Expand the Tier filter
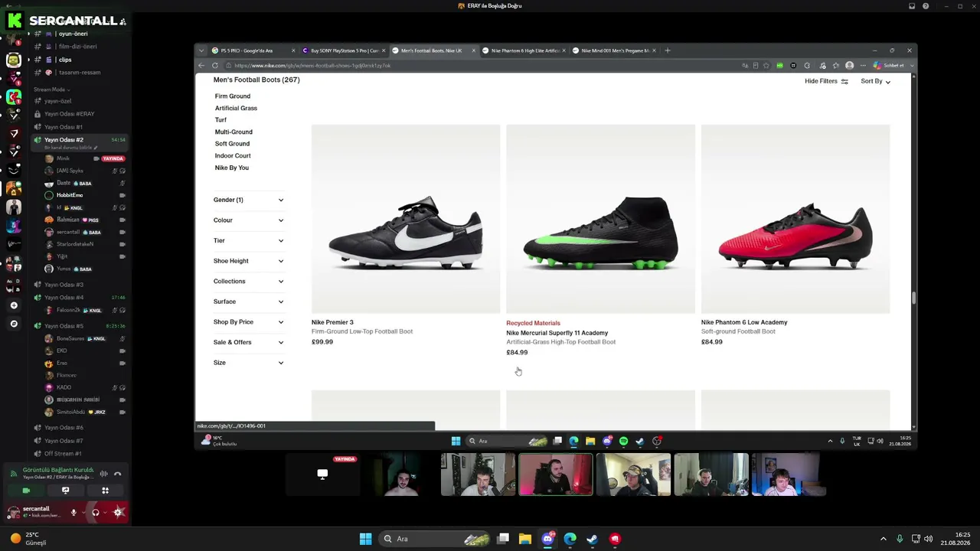 click(249, 240)
